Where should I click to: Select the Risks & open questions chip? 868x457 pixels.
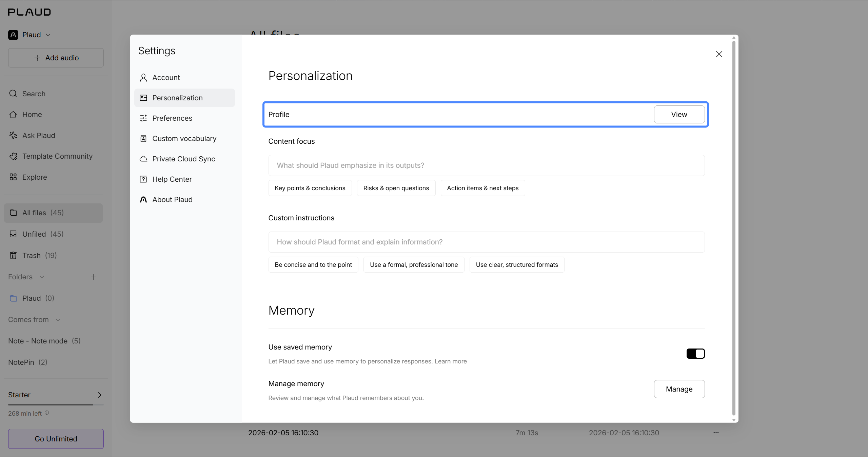(396, 188)
